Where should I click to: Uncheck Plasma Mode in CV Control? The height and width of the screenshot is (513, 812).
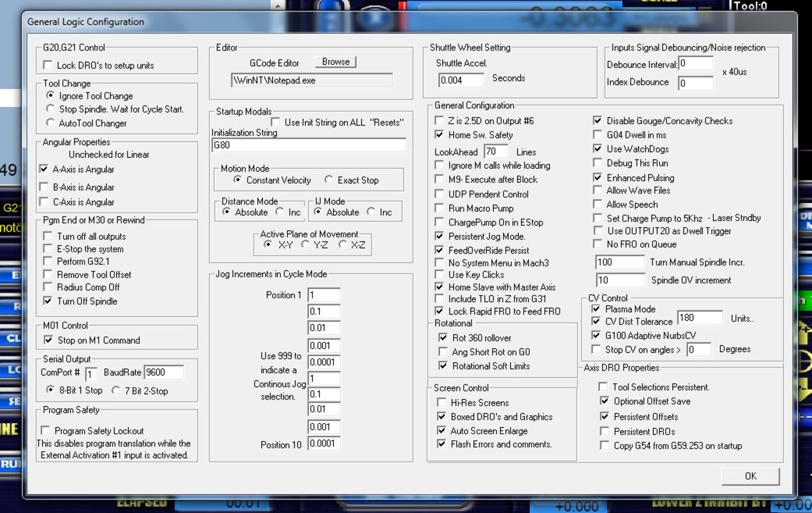(x=596, y=309)
